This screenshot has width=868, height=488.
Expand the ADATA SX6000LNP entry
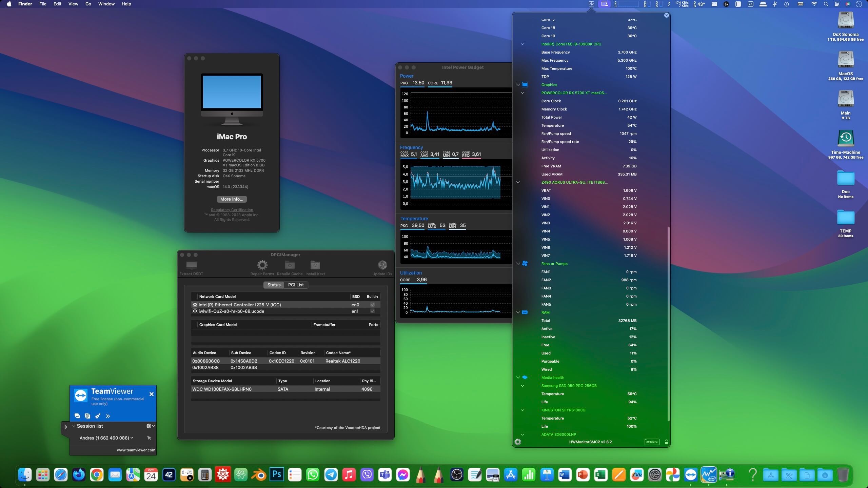tap(522, 434)
